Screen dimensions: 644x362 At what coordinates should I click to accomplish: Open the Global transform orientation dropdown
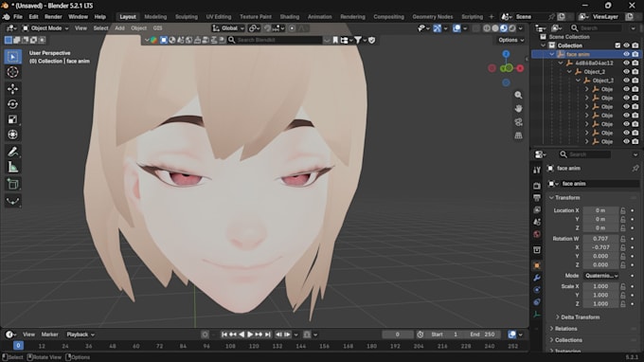click(228, 28)
